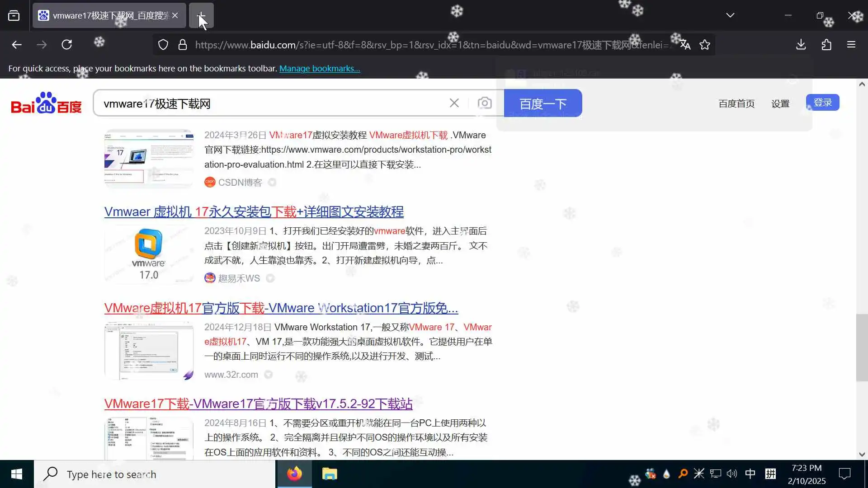Open the Firefox downloads icon

pos(801,44)
